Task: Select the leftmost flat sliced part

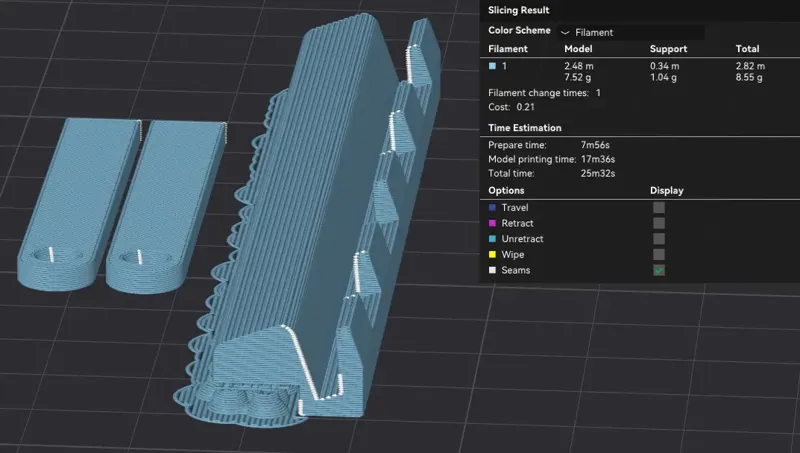Action: pyautogui.click(x=79, y=204)
